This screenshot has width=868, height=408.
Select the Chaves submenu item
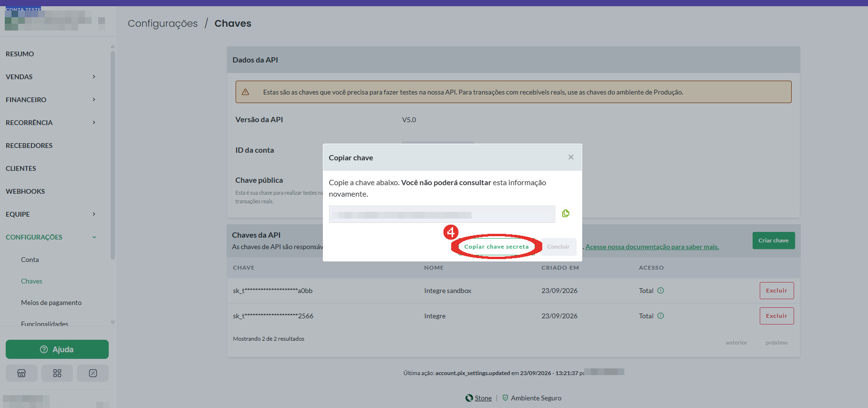31,281
